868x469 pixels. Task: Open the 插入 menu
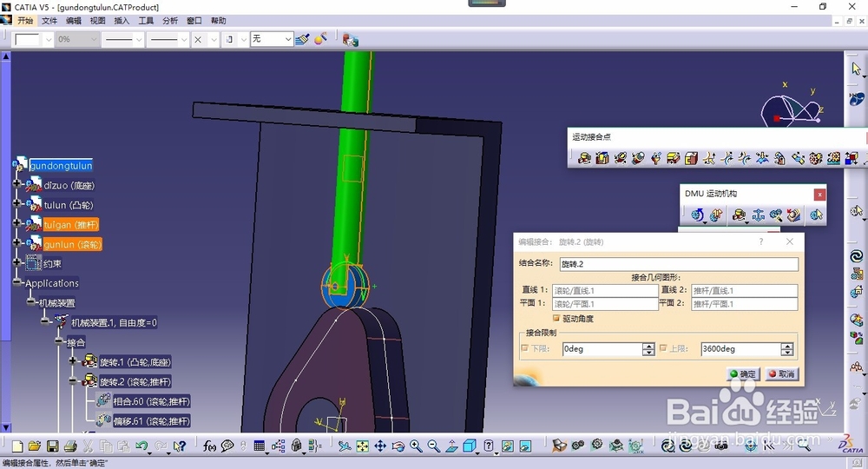122,21
